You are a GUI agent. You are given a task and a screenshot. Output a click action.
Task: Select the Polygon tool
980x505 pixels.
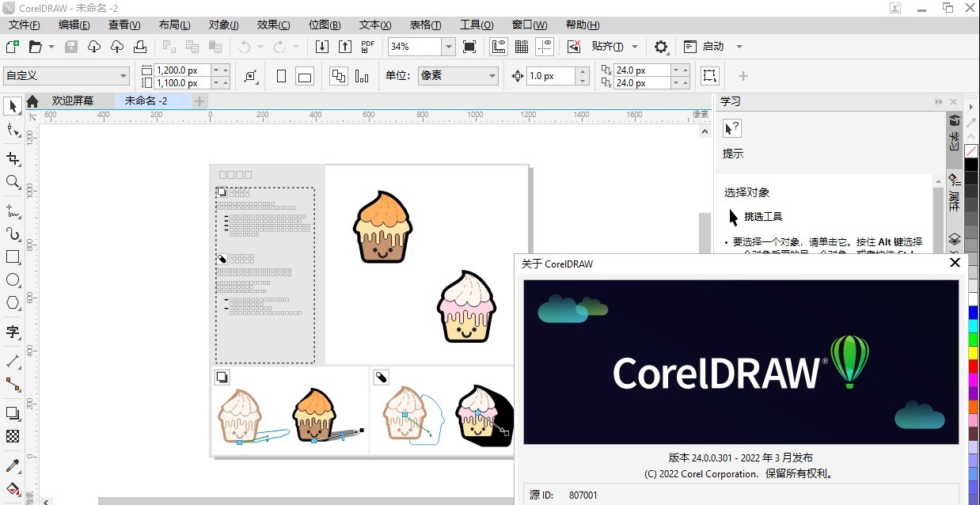[x=13, y=302]
